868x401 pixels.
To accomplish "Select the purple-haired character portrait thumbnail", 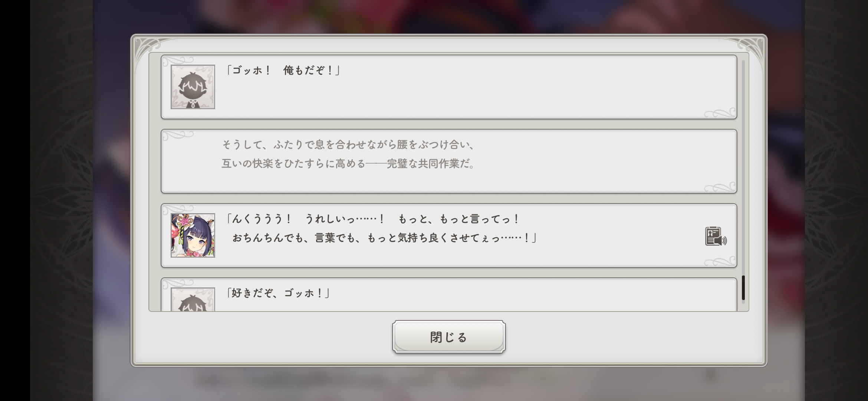I will tap(193, 235).
